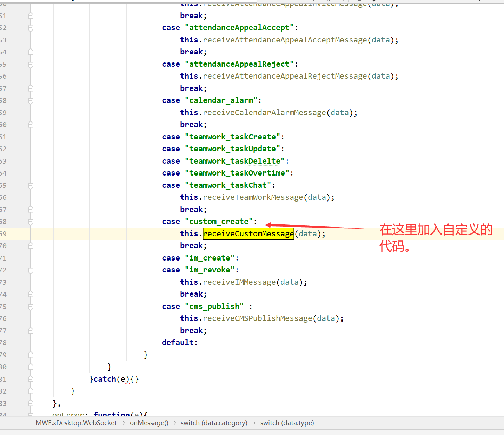Image resolution: width=504 pixels, height=435 pixels.
Task: Fold the case "custom_create" block in gutter
Action: tap(31, 222)
